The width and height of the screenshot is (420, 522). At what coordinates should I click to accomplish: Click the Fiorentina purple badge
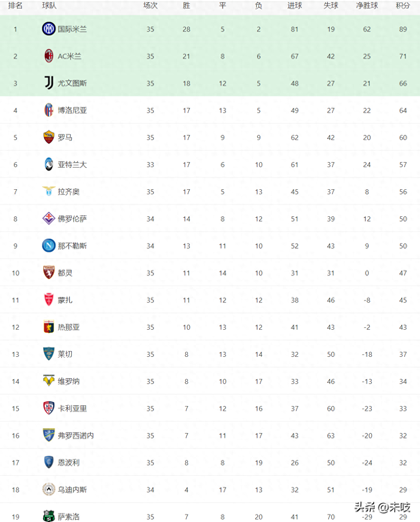pos(49,218)
